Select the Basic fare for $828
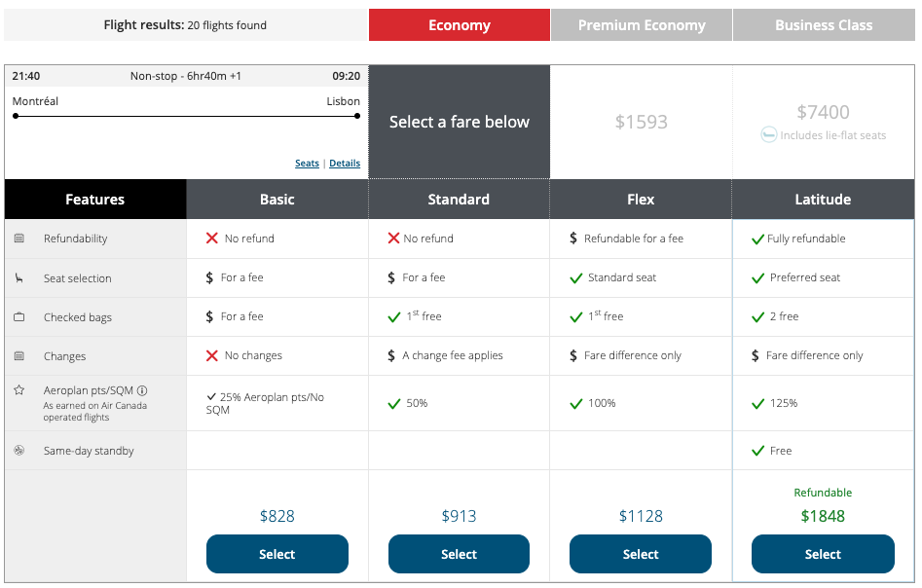 [277, 554]
